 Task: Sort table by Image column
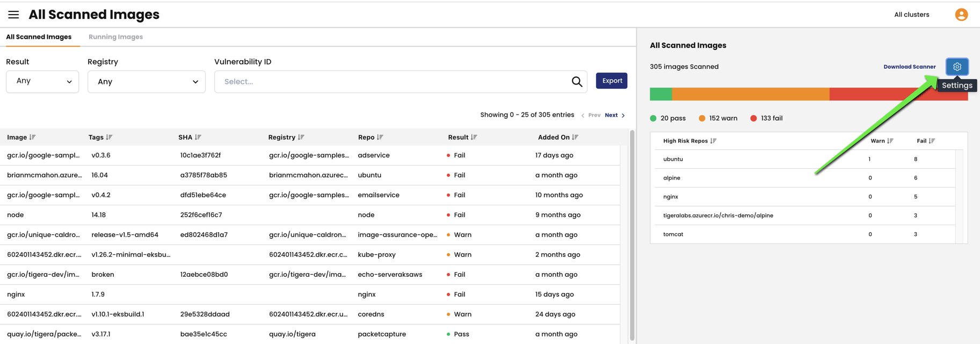(x=33, y=138)
